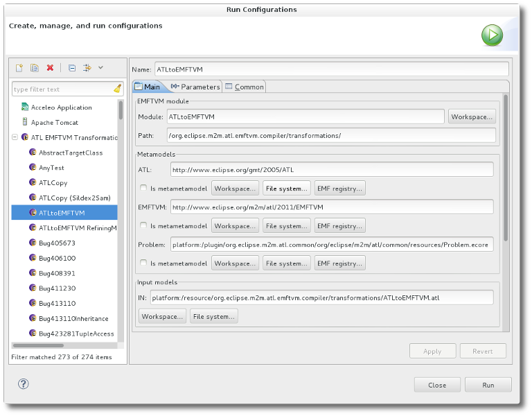
Task: Click Workspace button next to Module field
Action: (472, 116)
